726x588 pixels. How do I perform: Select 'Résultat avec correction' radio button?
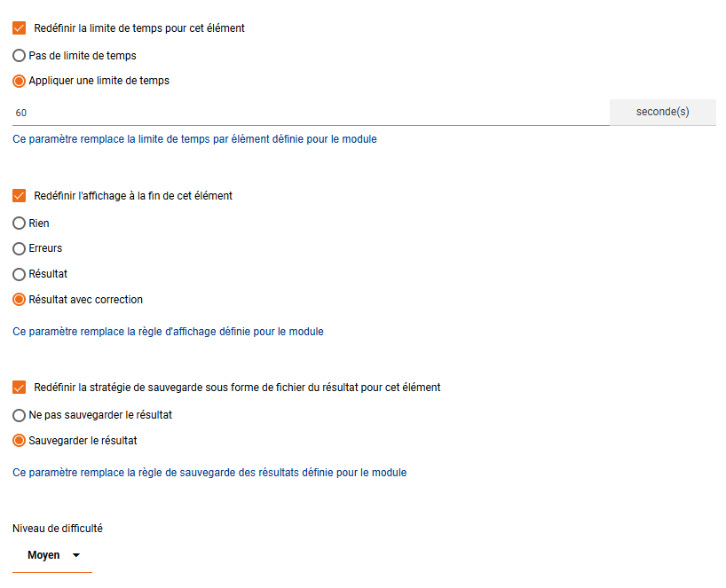pos(20,300)
